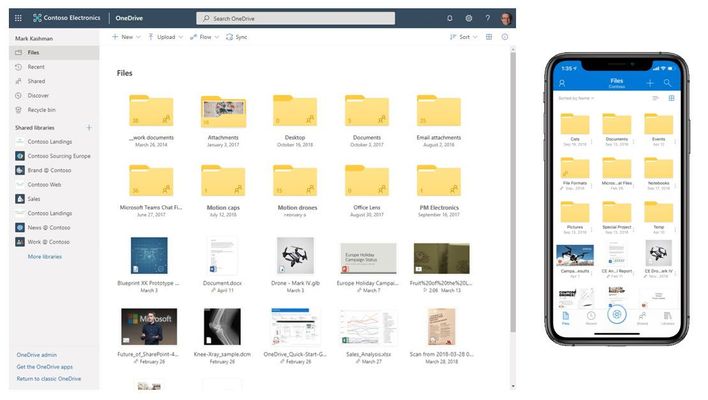Click the OneDrive title in header
The width and height of the screenshot is (708, 400).
[129, 18]
